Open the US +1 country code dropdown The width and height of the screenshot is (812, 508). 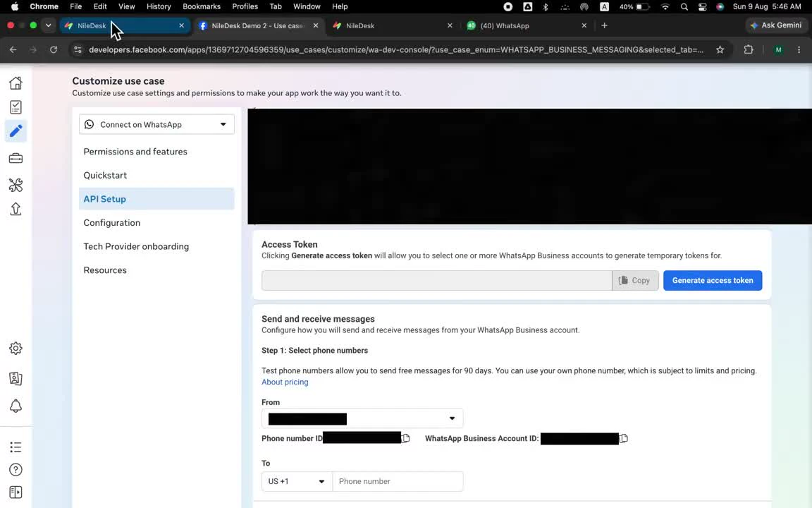pos(297,482)
